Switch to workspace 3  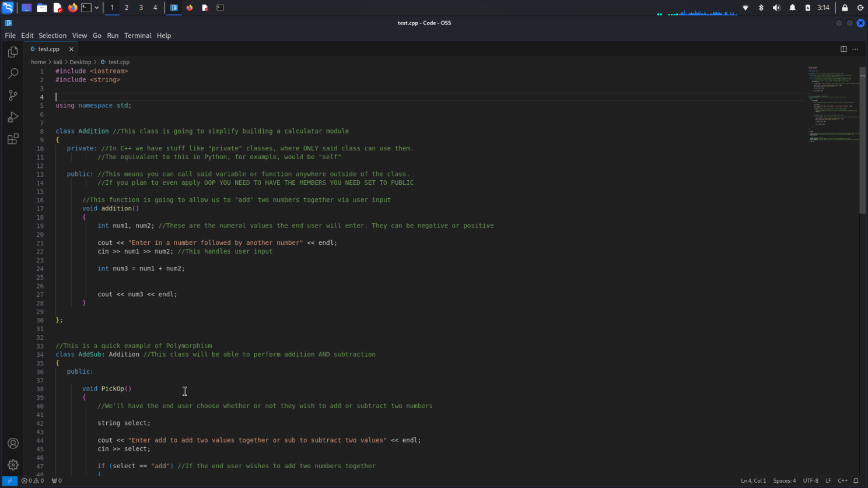pos(141,8)
